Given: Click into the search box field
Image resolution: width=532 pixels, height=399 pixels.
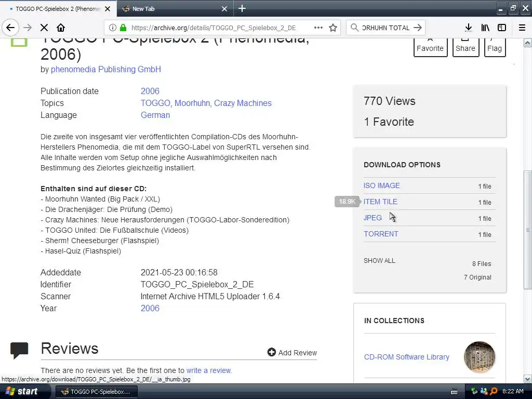Looking at the screenshot, I should (385, 28).
